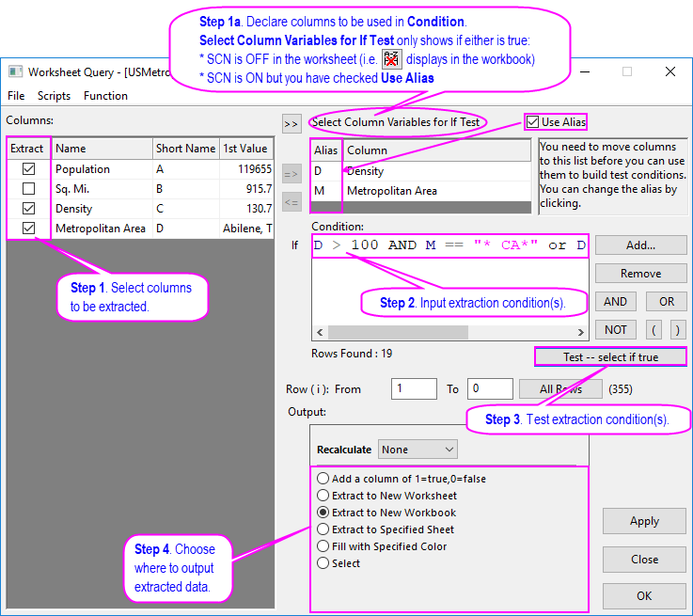The image size is (693, 616).
Task: Uncheck Extract for Density column
Action: click(29, 208)
